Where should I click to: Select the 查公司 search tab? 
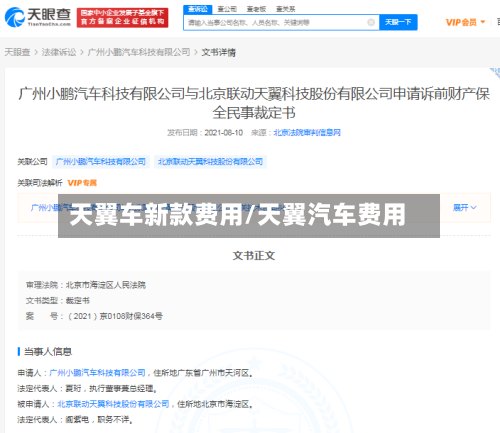[x=227, y=9]
